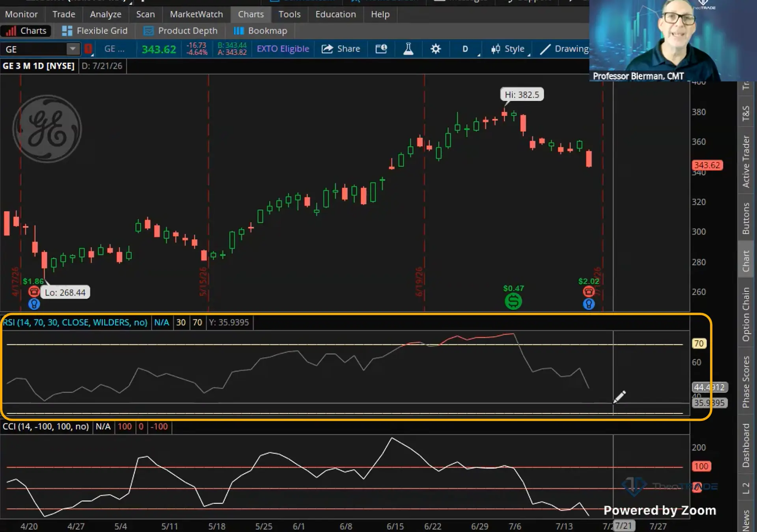Viewport: 757px width, 532px height.
Task: Click the green dividend dollar icon
Action: point(513,301)
